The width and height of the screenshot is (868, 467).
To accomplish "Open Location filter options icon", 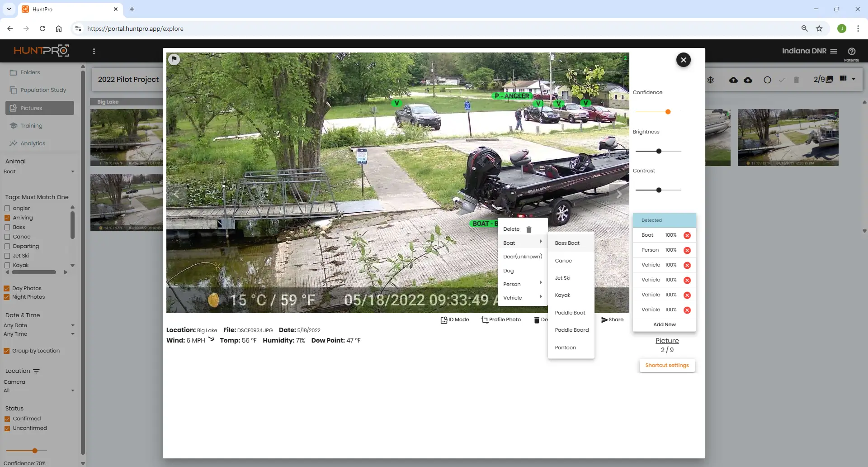I will pyautogui.click(x=36, y=371).
